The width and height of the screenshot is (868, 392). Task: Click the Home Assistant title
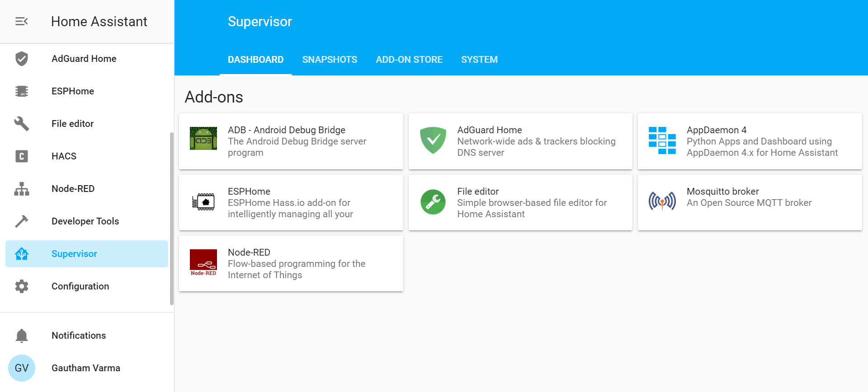tap(99, 21)
